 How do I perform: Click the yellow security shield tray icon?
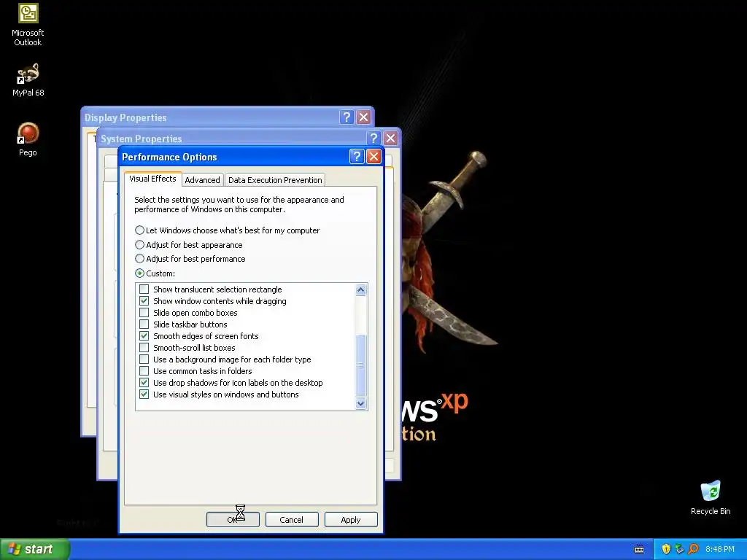tap(666, 549)
